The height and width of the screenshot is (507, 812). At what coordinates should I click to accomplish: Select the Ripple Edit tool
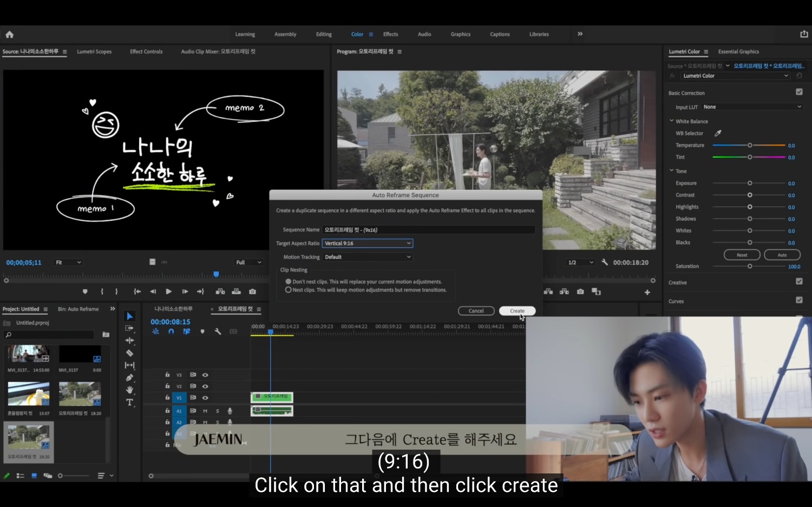pyautogui.click(x=129, y=340)
